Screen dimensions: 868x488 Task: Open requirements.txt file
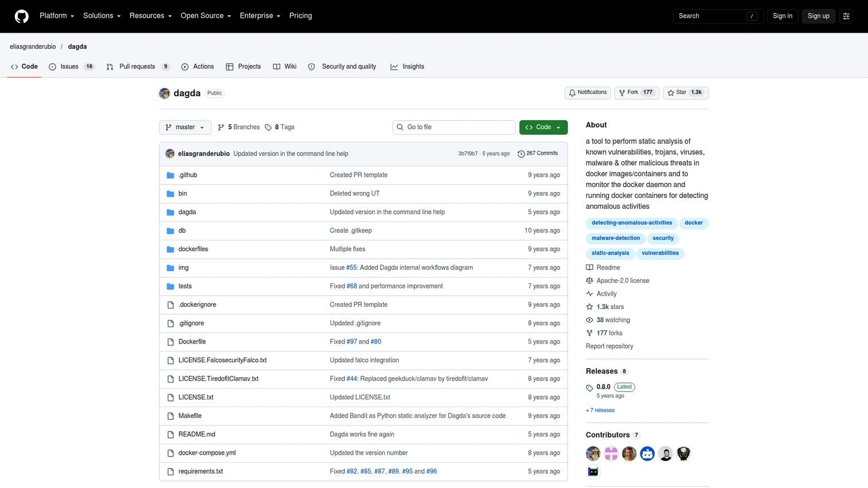pos(201,471)
